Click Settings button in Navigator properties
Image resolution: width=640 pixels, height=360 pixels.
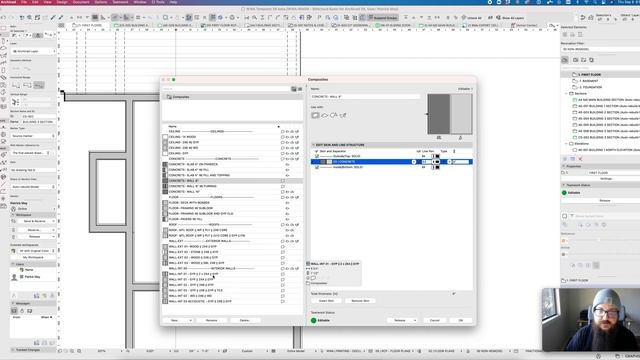point(606,179)
